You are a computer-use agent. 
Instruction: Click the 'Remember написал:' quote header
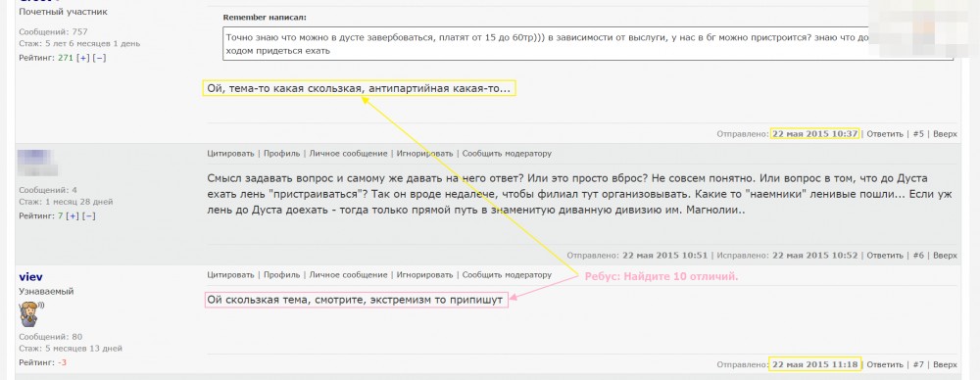(x=265, y=18)
